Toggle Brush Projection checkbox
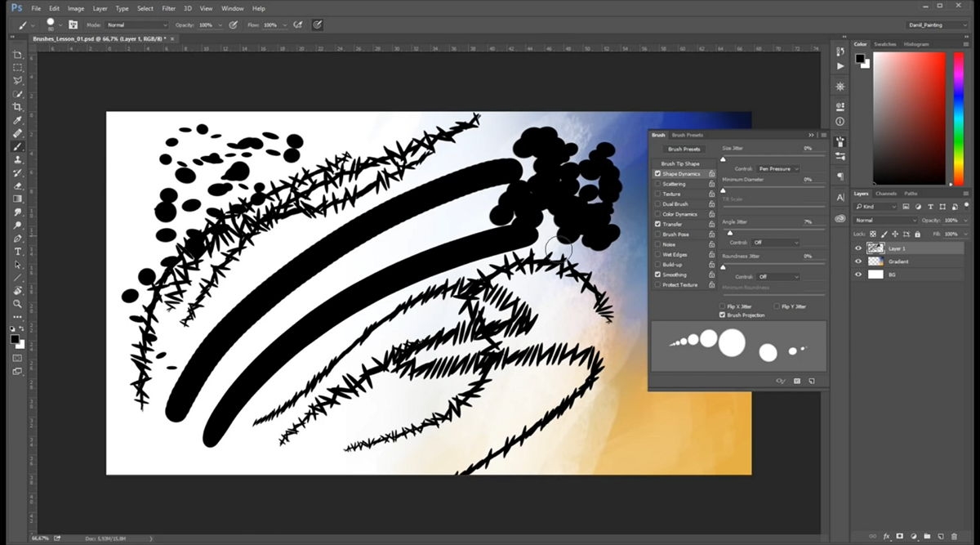 722,315
